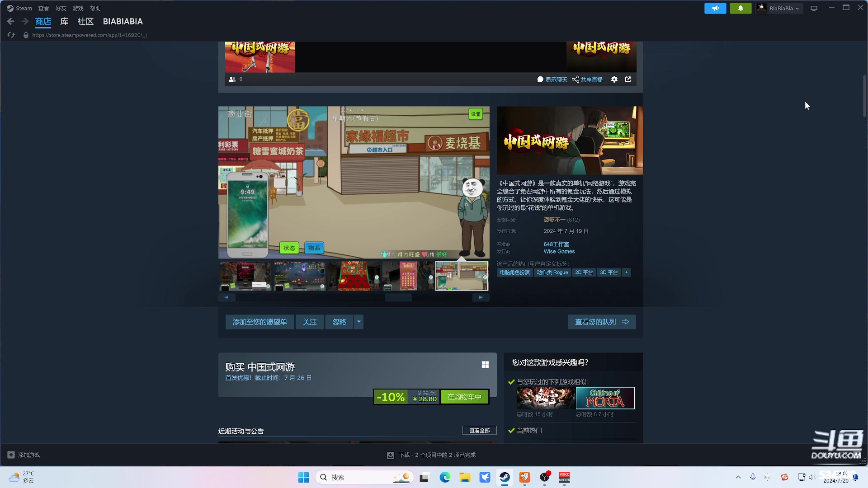Viewport: 868px width, 488px height.
Task: Open the green notifications bell
Action: pos(741,8)
